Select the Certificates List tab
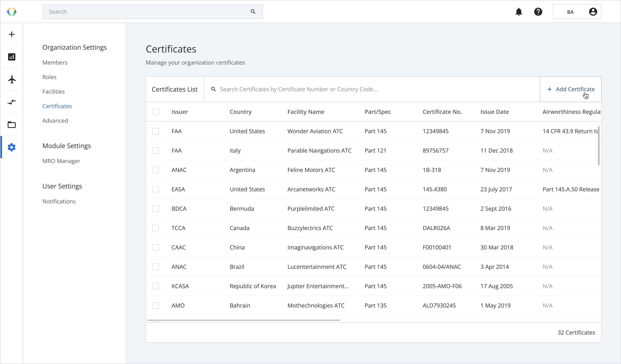This screenshot has height=364, width=621. (174, 89)
